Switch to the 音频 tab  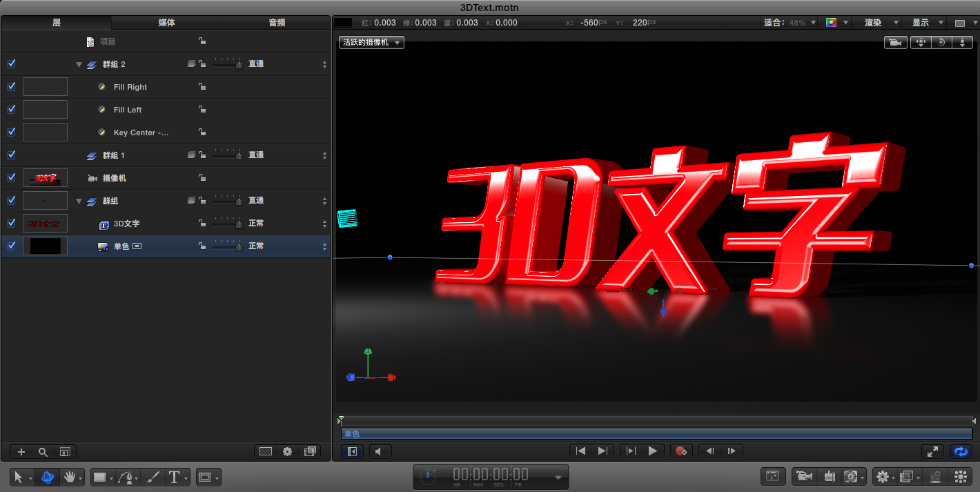click(x=276, y=21)
